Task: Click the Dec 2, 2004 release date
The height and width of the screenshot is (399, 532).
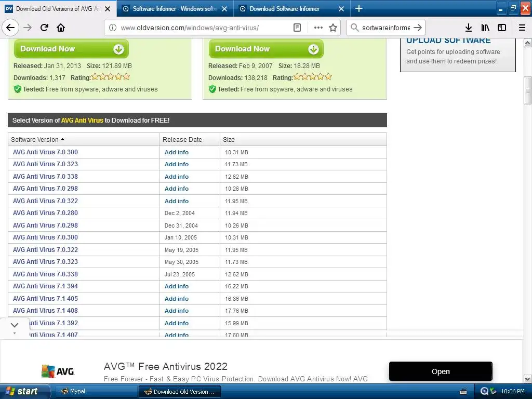Action: click(x=179, y=213)
